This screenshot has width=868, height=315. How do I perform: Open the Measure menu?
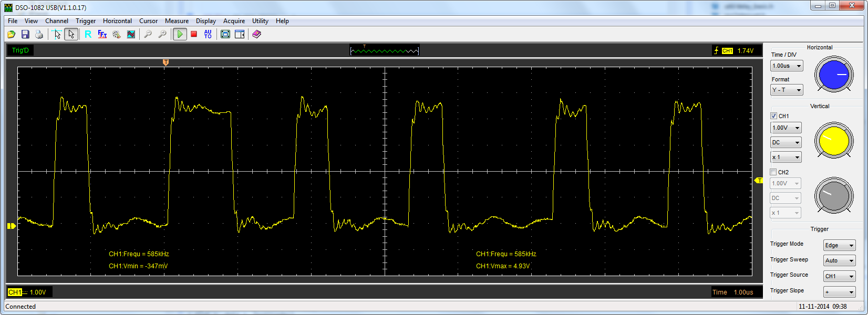tap(177, 21)
